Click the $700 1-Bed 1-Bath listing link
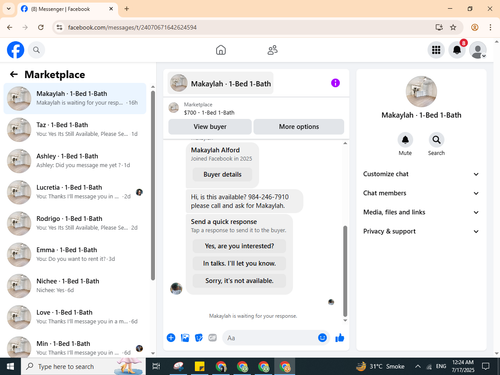Viewport: 500px width, 375px height. pyautogui.click(x=209, y=113)
